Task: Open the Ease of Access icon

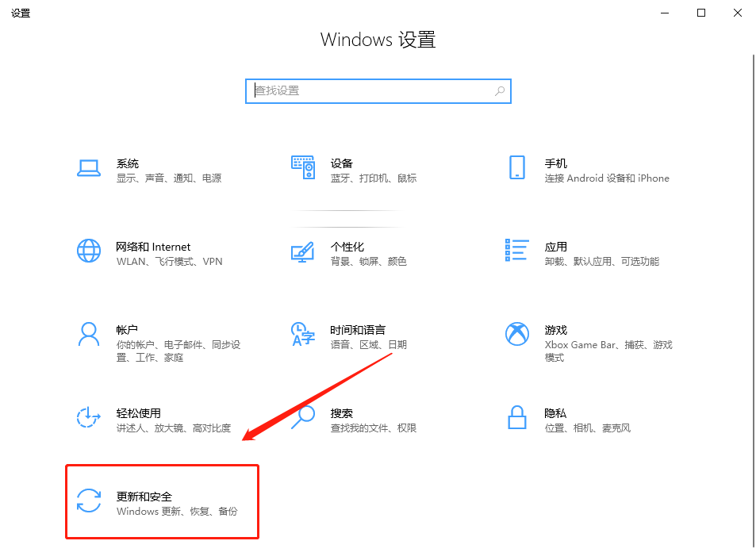Action: click(x=89, y=417)
